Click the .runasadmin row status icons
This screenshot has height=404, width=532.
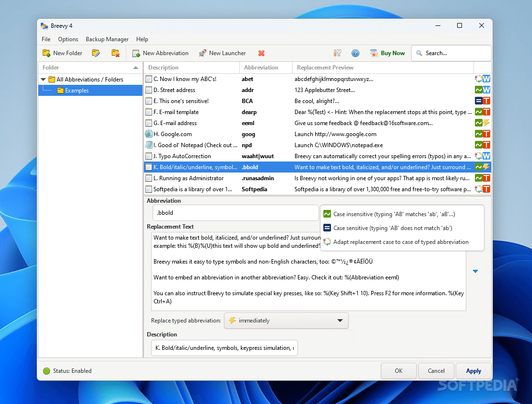coord(483,178)
